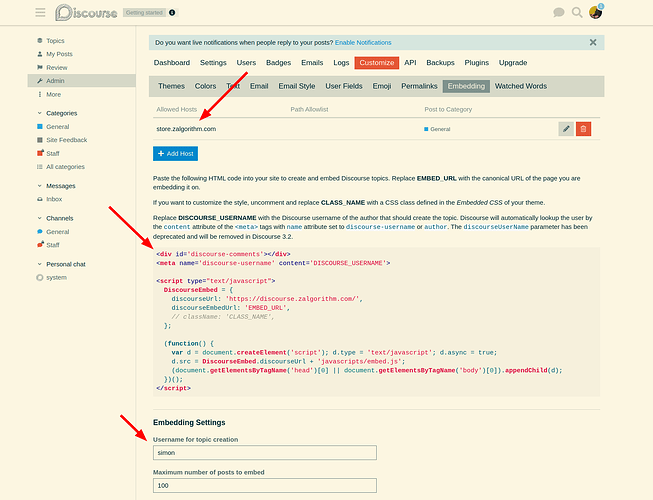The image size is (653, 500).
Task: Dismiss the live notifications banner
Action: [593, 42]
